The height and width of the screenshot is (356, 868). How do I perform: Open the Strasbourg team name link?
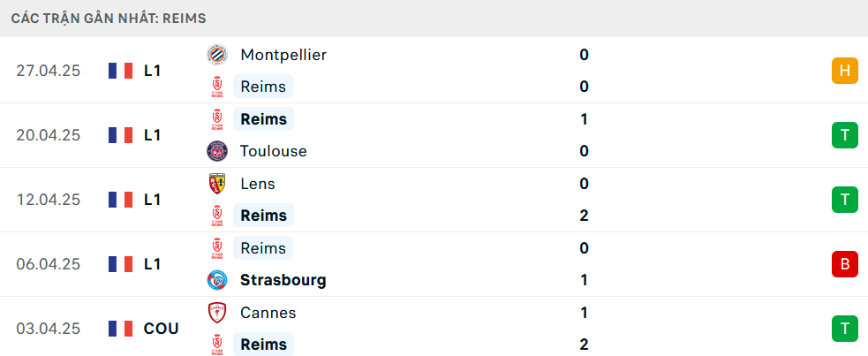point(283,280)
